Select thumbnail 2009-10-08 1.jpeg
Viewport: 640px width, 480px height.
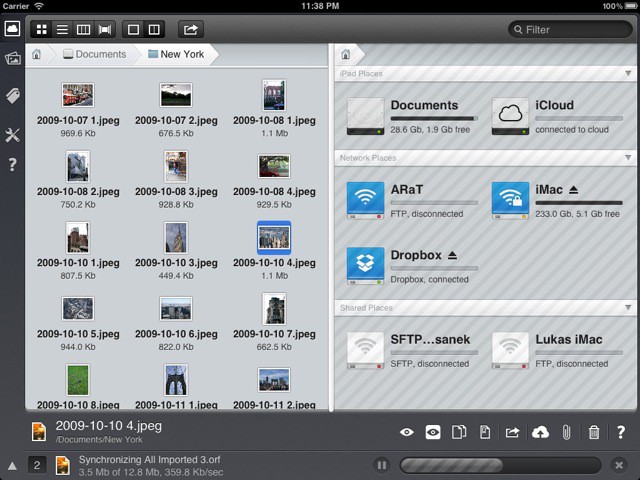point(274,95)
